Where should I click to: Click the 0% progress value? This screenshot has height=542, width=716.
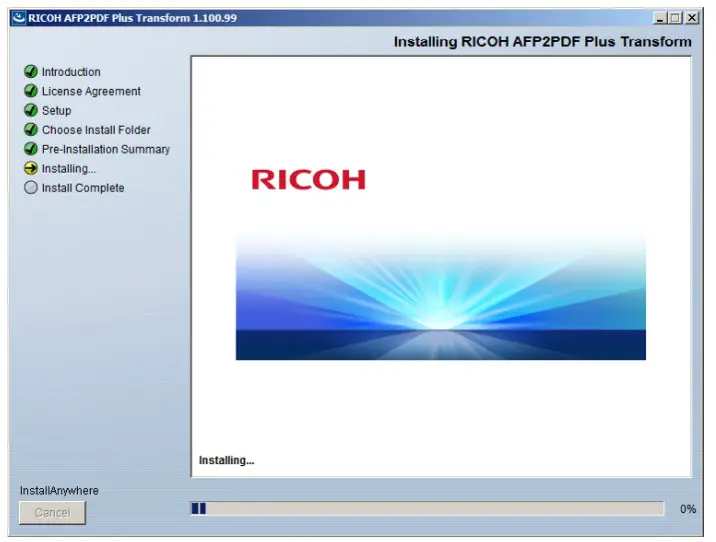coord(688,509)
